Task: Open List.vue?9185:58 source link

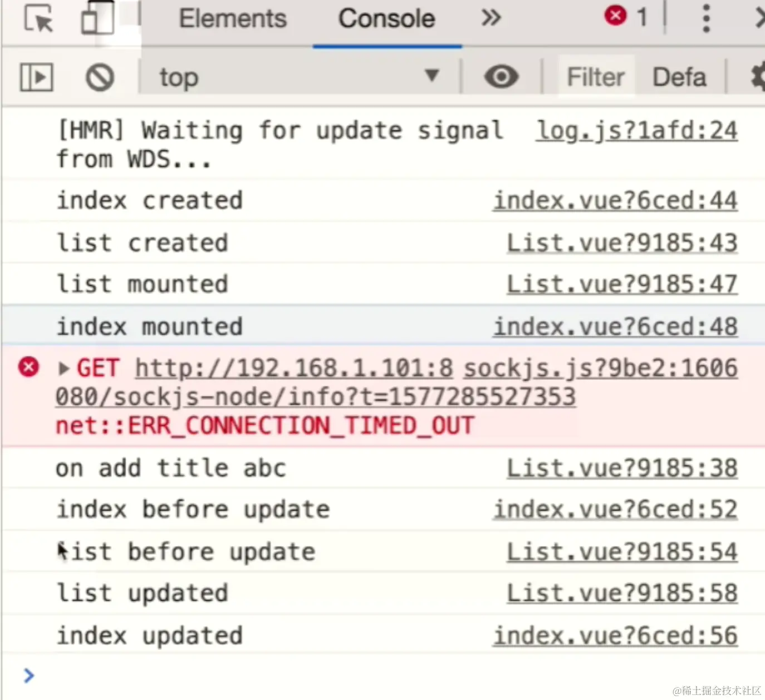Action: 622,593
